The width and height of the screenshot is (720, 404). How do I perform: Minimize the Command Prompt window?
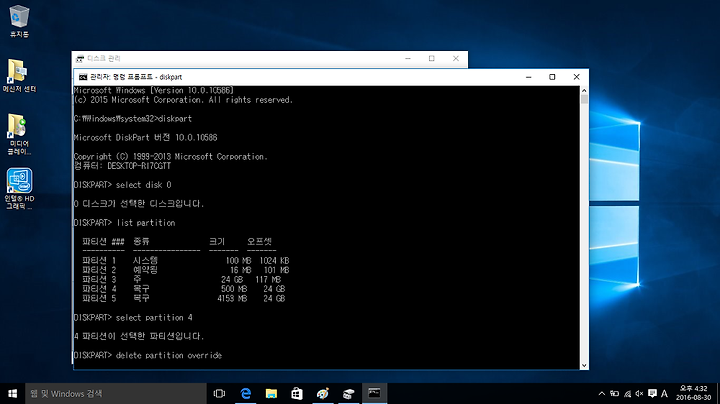529,77
